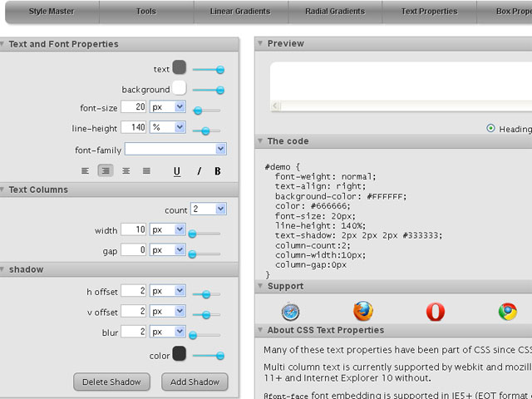Click the font-size slider handle
Viewport: 532px width, 399px height.
[198, 111]
